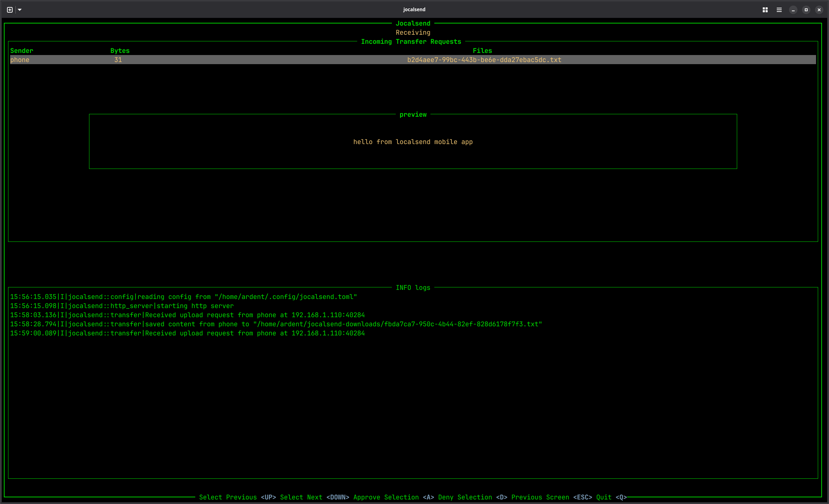Close the jocalsend window

coord(819,10)
